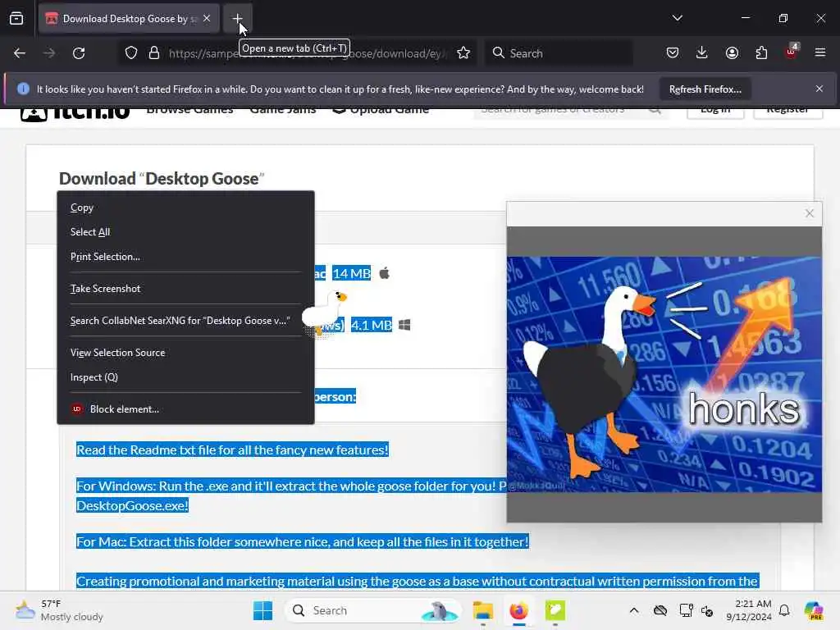The image size is (840, 630).
Task: Click the 14 MB Mac download size
Action: [351, 274]
